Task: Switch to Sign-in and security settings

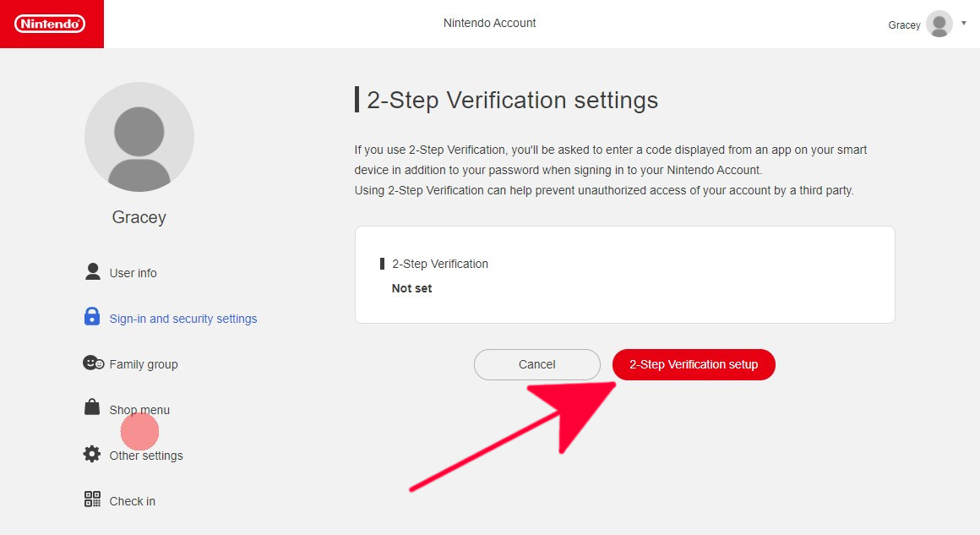Action: tap(183, 318)
